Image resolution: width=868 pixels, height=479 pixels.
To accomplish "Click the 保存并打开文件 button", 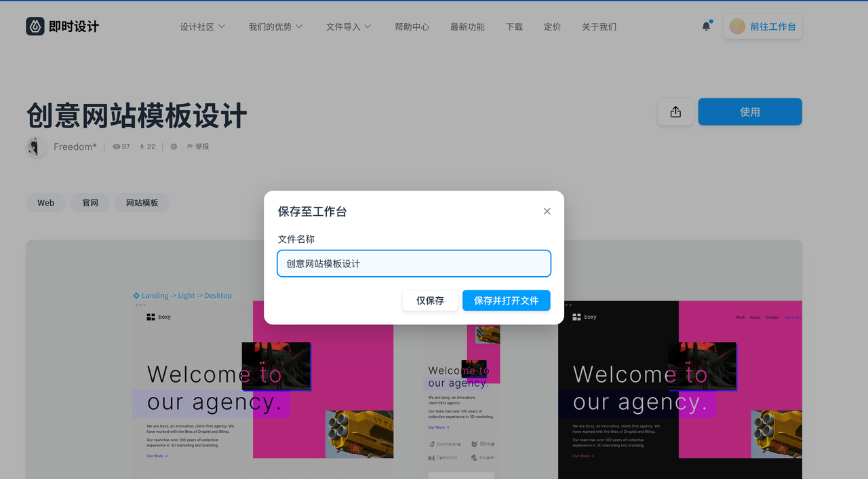I will (x=506, y=301).
